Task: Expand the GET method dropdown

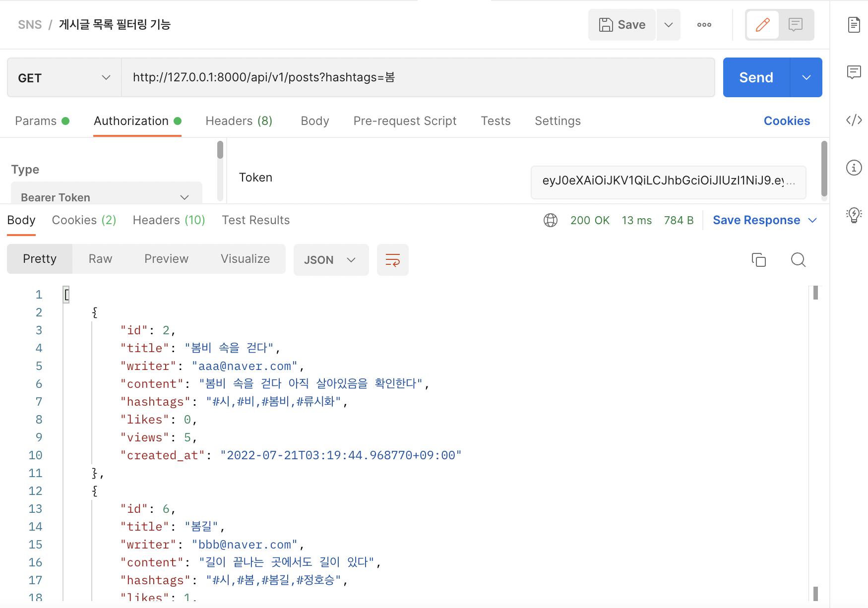Action: 64,78
